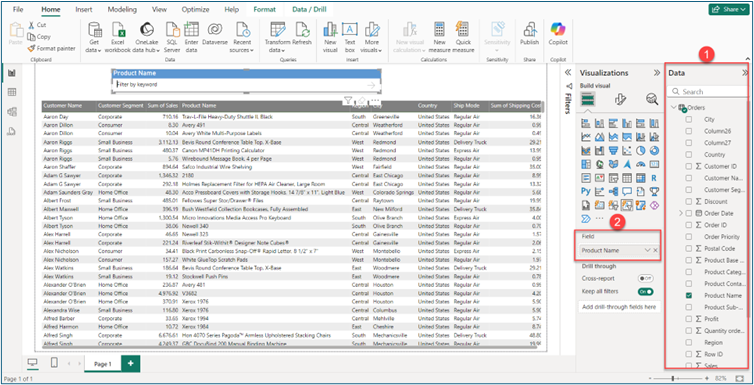Collapse the Orders table tree
The height and width of the screenshot is (385, 754).
673,108
